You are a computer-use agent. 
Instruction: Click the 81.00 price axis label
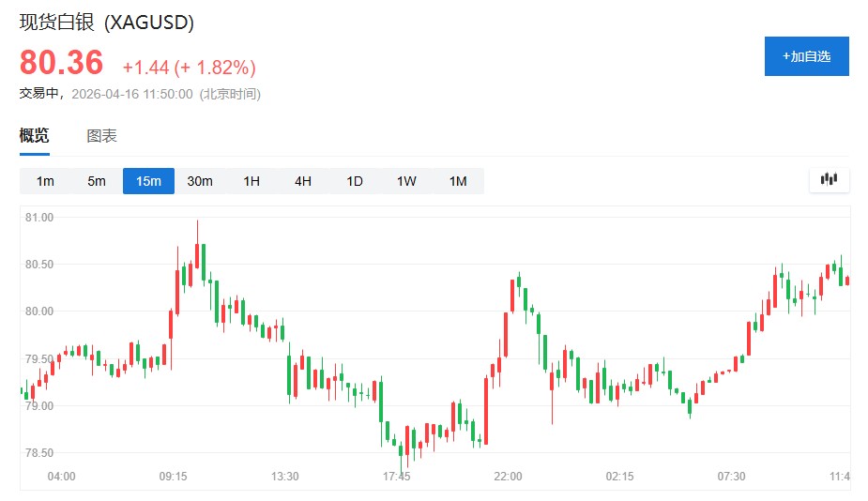point(39,218)
